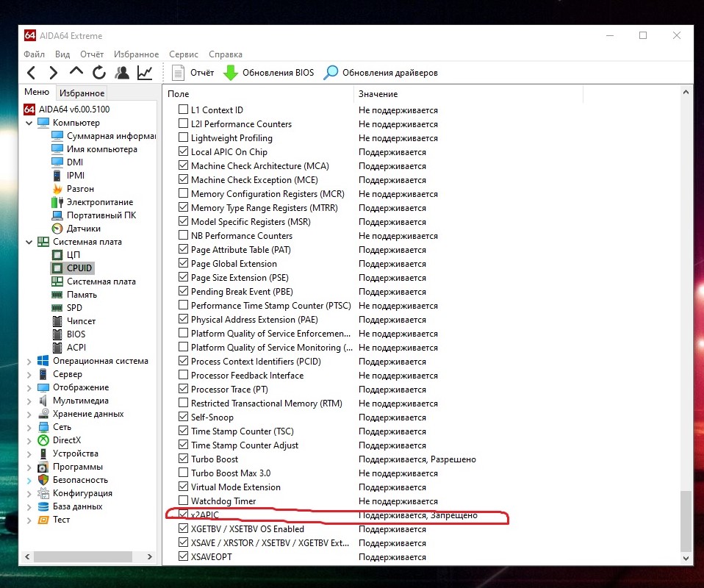Click the shield icon next to Безопасность
Screen dimensions: 704x588
point(43,480)
